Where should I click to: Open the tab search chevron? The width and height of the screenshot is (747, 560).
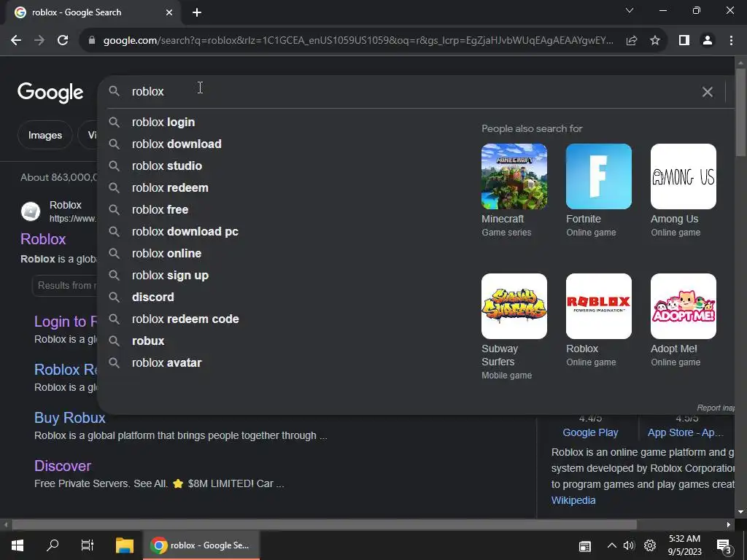coord(630,10)
